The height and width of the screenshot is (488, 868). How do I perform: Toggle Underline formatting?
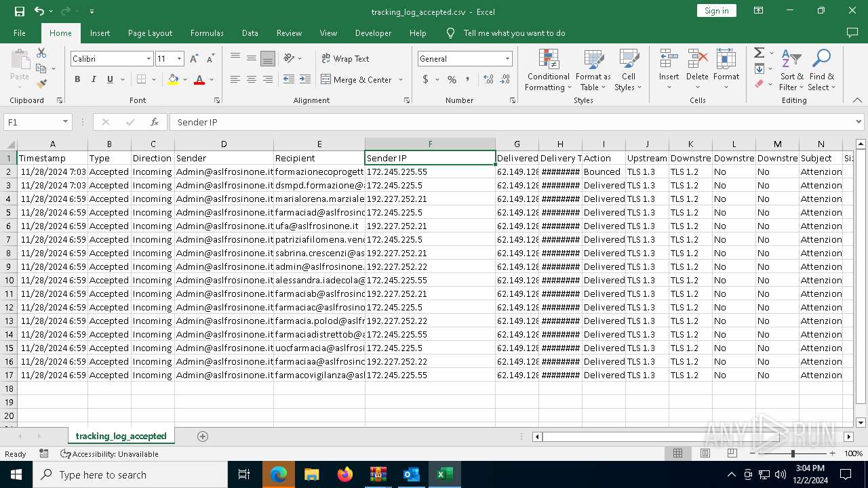[110, 79]
